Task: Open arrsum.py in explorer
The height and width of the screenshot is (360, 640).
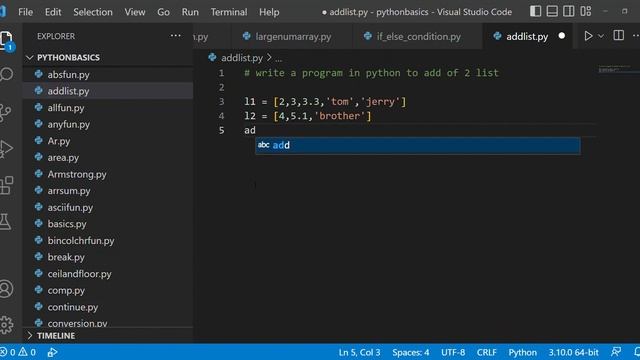Action: tap(108, 191)
